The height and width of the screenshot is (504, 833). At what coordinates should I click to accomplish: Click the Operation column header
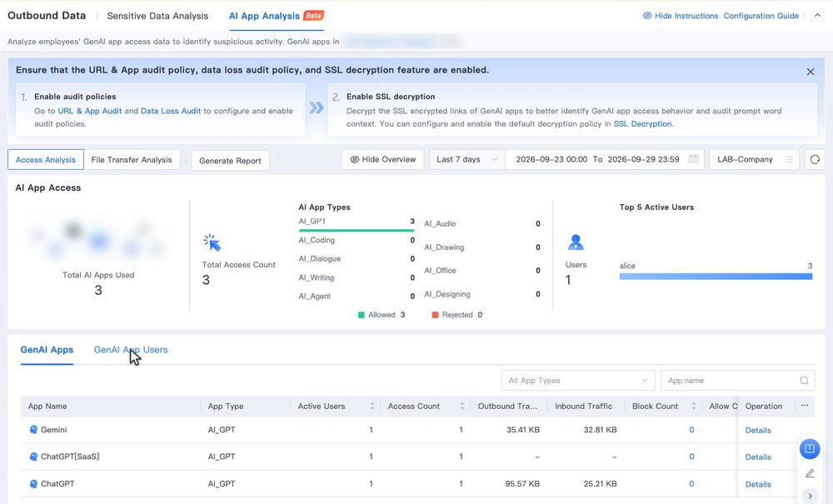point(763,407)
